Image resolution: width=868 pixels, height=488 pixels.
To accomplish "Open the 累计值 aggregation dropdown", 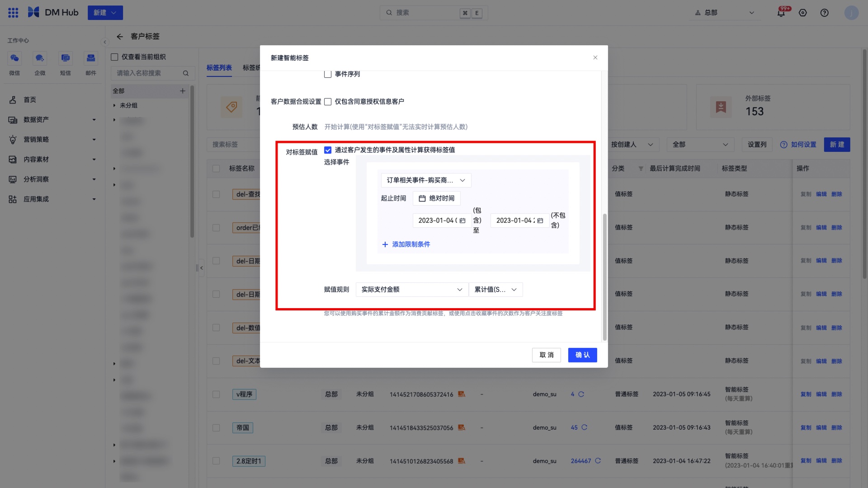I will [496, 290].
